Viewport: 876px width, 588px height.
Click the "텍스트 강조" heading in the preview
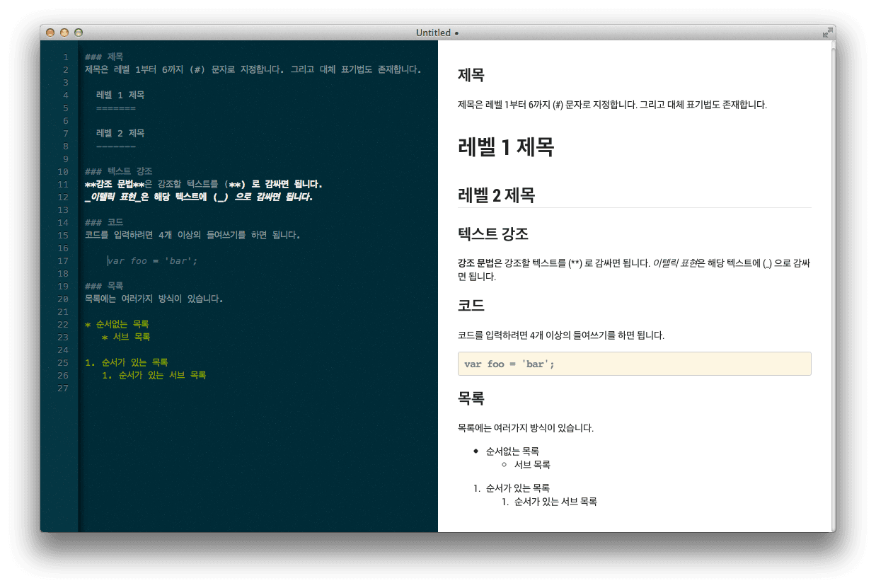pos(493,234)
